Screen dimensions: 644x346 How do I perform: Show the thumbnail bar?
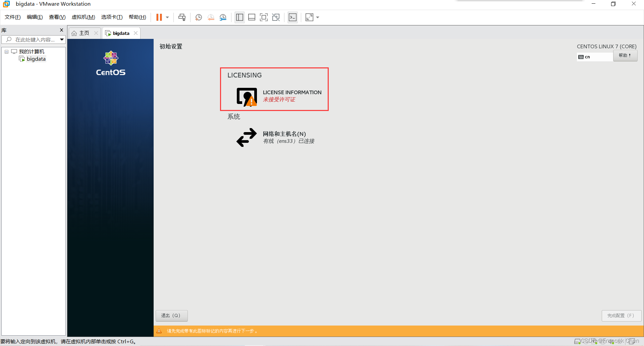coord(252,17)
